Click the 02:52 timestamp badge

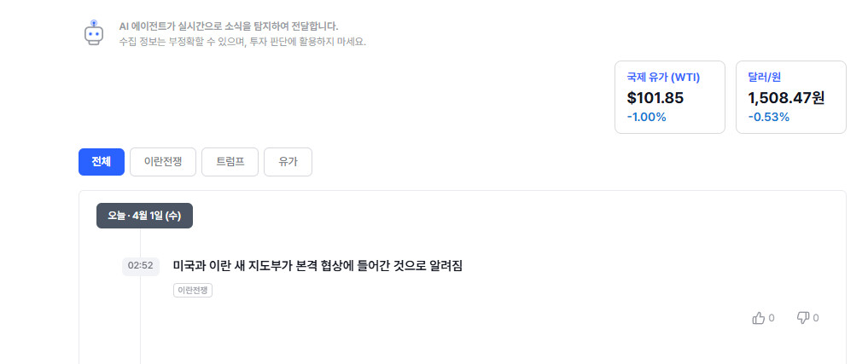[140, 266]
